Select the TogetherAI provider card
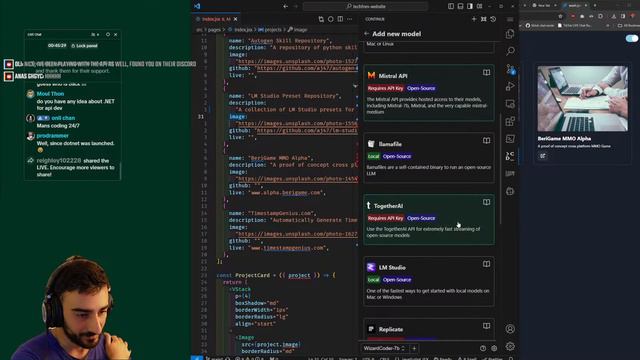This screenshot has width=640, height=360. [429, 220]
